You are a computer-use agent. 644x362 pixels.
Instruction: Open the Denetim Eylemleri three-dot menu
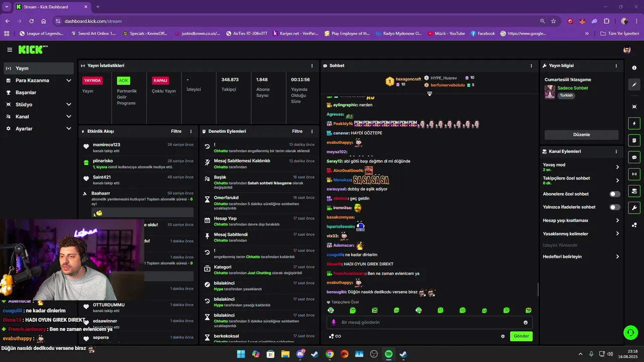(x=312, y=131)
